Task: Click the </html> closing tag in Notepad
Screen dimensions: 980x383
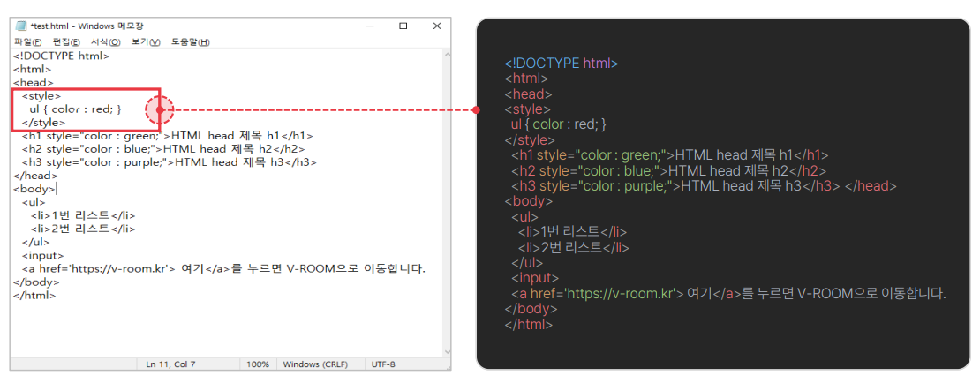Action: click(x=35, y=295)
